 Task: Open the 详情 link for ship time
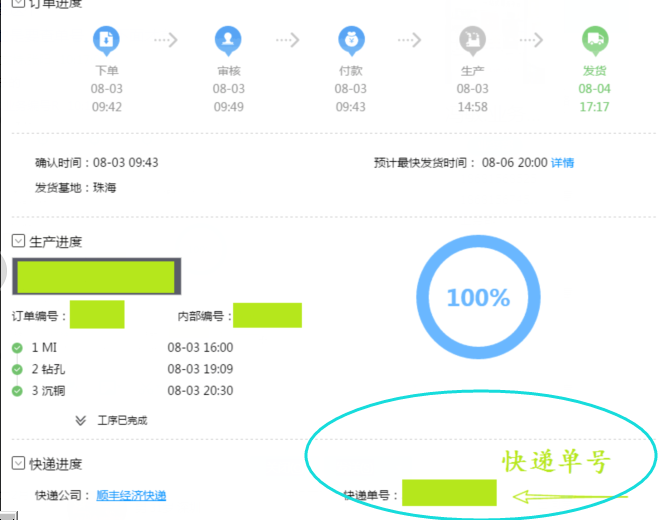pos(563,163)
